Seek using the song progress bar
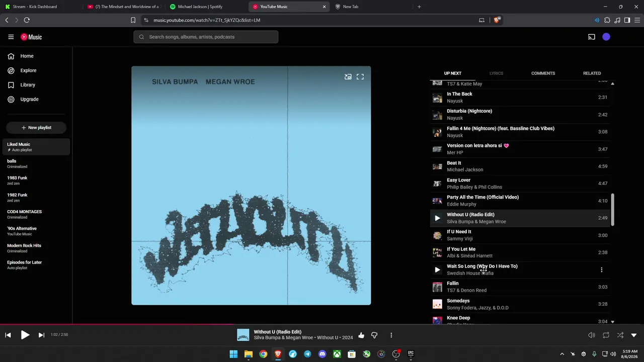This screenshot has height=362, width=644. pos(322,324)
